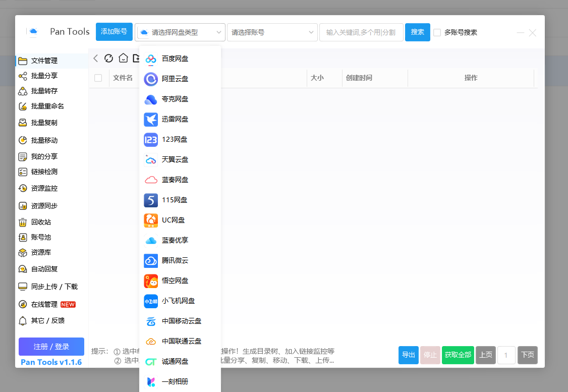Click the 回收站 trash bin icon

click(x=23, y=222)
